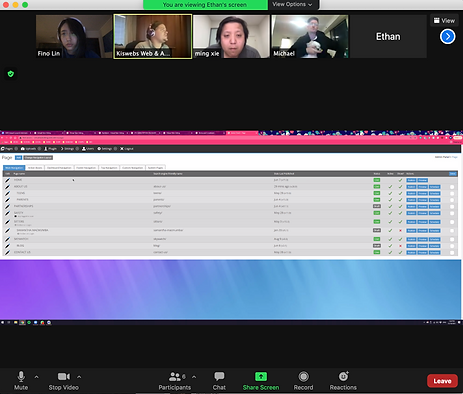
Task: Click the blue Add button beside Page
Action: tap(18, 157)
